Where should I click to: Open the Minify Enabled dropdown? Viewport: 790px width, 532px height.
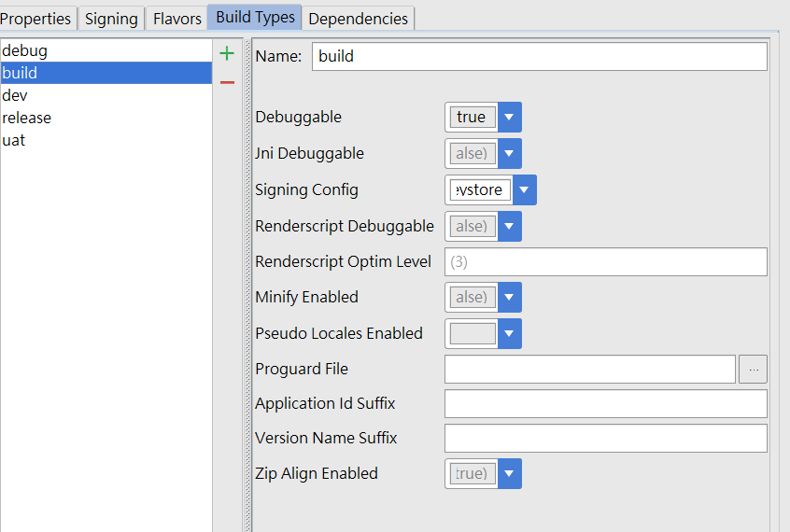(x=509, y=297)
